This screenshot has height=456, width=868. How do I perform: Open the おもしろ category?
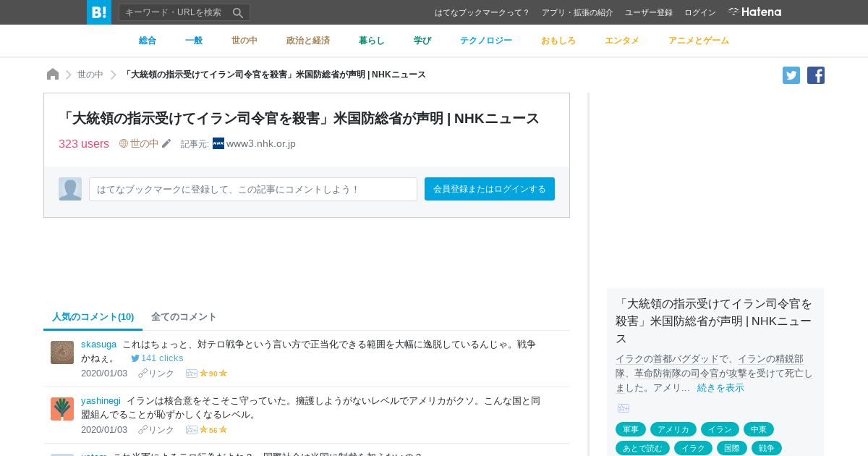(x=558, y=41)
